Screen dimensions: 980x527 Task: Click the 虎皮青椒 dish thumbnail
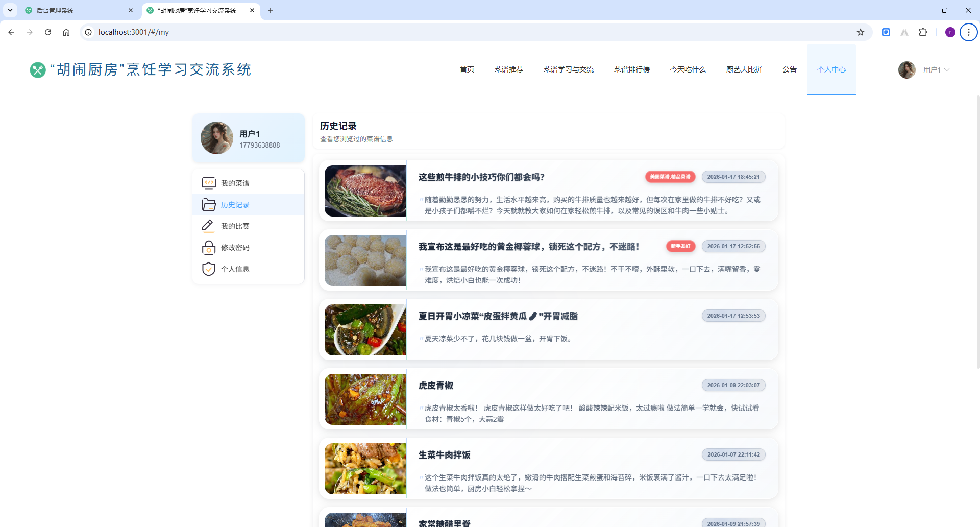[x=365, y=399]
